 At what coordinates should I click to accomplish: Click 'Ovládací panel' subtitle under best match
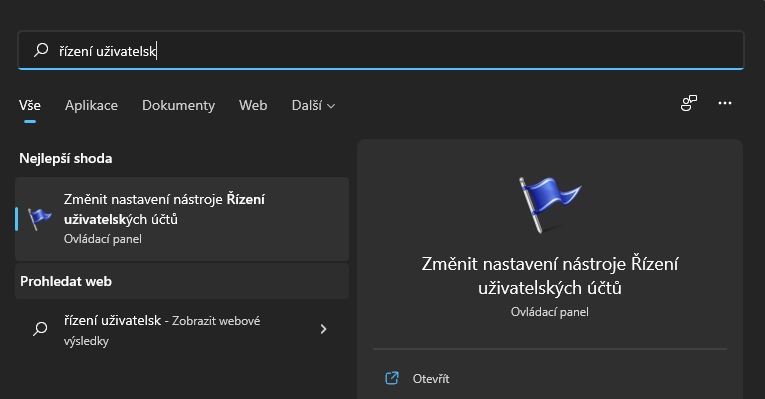click(x=102, y=239)
